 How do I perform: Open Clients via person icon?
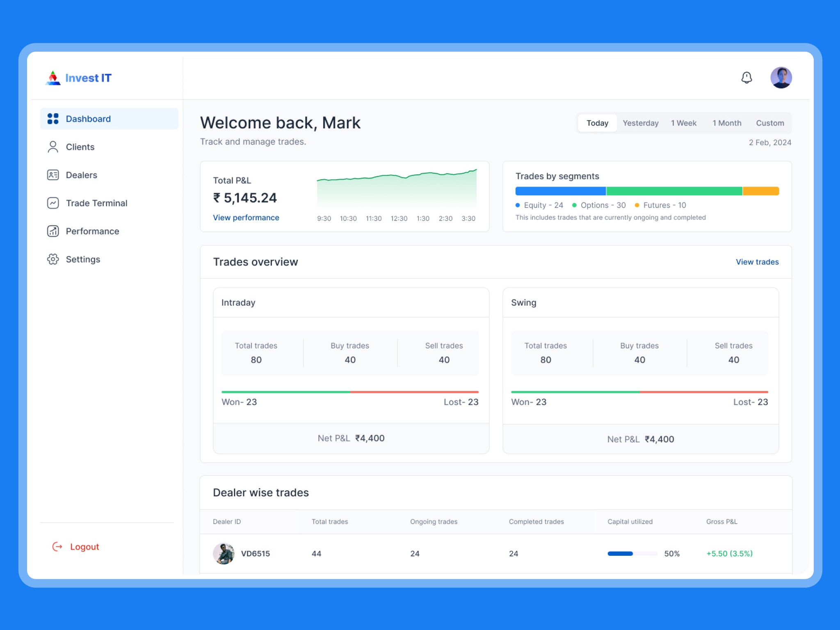(53, 147)
